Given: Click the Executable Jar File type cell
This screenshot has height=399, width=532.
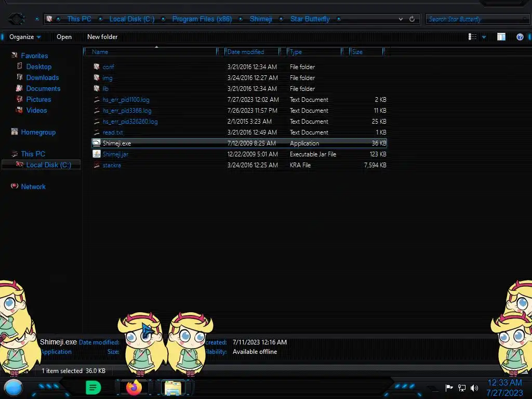Looking at the screenshot, I should tap(313, 154).
